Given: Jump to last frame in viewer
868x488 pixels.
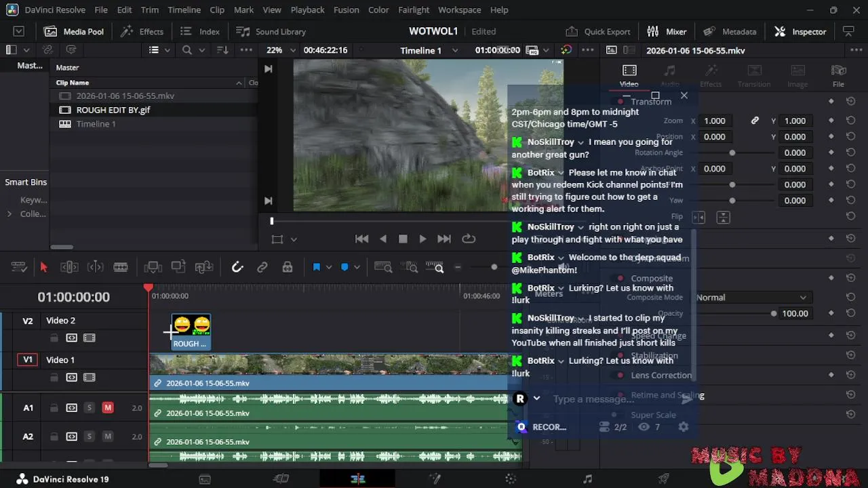Looking at the screenshot, I should coord(444,239).
